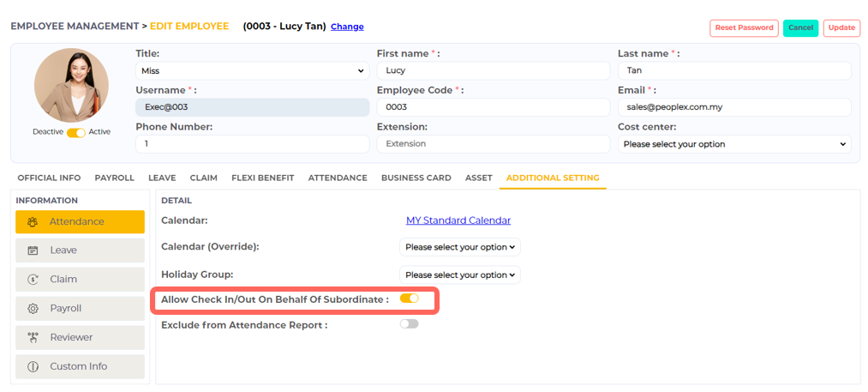Open the Title dropdown showing Miss

252,71
